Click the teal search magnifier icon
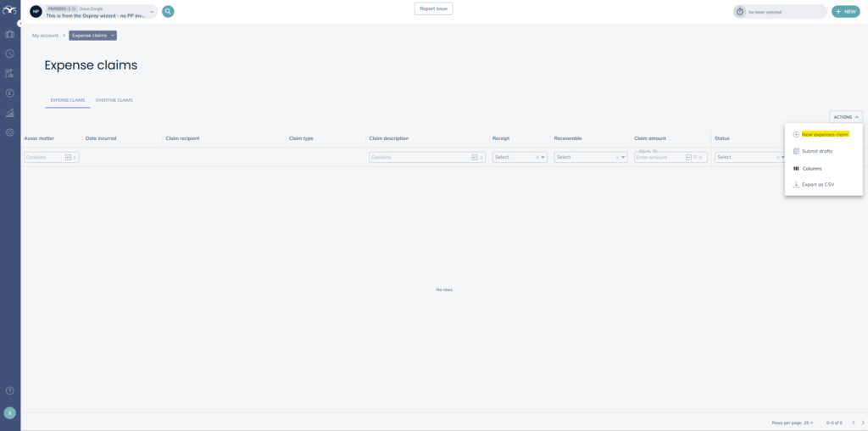Viewport: 868px width, 431px height. [x=168, y=12]
